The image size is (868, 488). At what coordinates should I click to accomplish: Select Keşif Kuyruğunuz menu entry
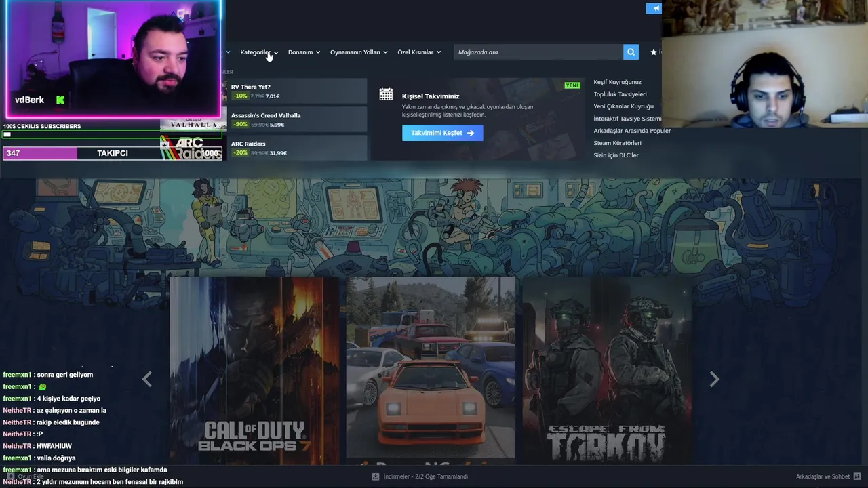pos(617,82)
